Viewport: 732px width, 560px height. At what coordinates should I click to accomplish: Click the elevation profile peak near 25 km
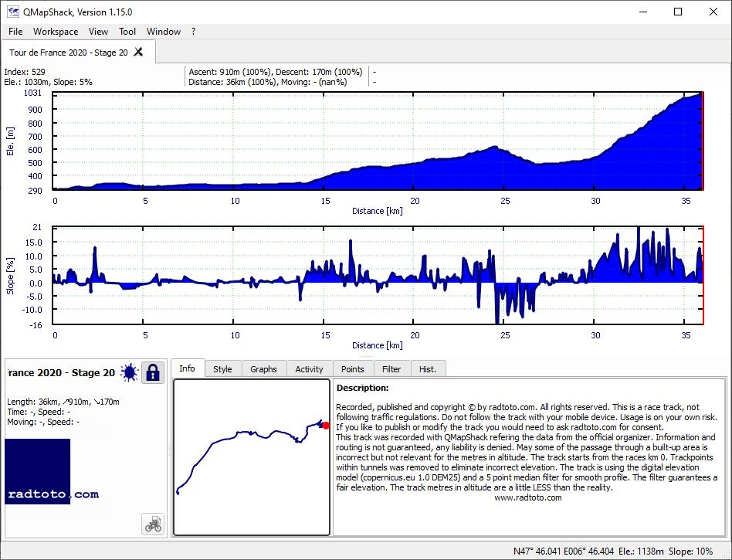(494, 148)
